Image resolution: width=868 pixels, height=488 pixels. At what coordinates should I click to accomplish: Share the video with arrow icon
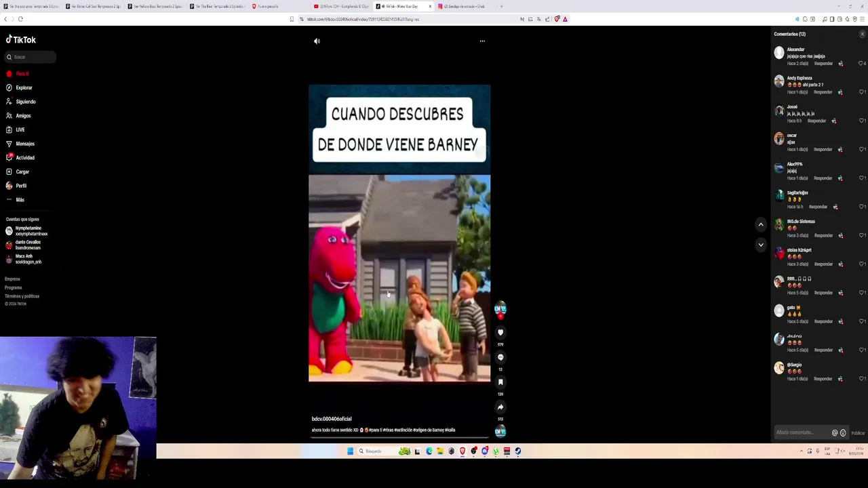[500, 407]
